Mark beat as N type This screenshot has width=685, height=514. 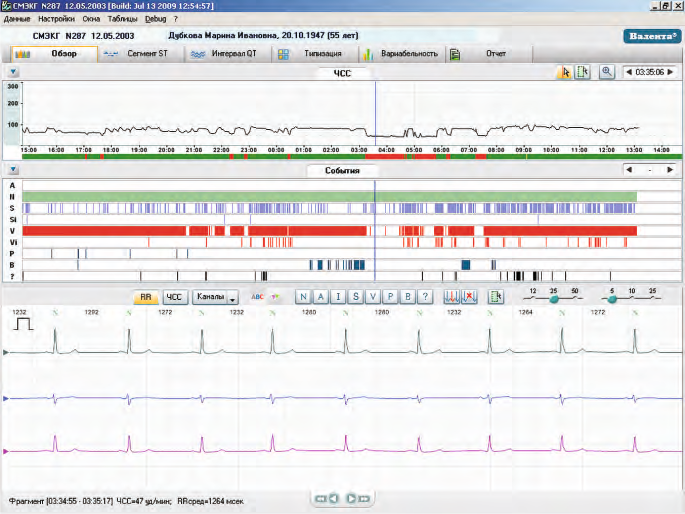click(x=303, y=297)
